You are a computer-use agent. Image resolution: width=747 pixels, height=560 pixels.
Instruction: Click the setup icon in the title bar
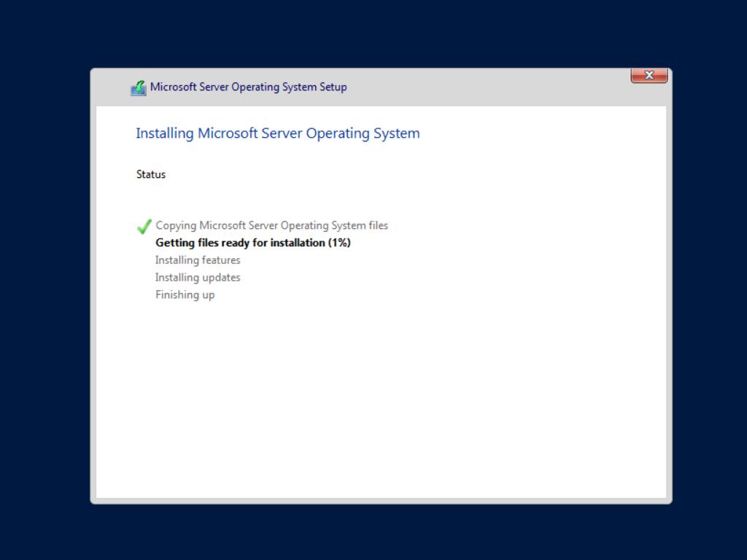click(x=139, y=87)
